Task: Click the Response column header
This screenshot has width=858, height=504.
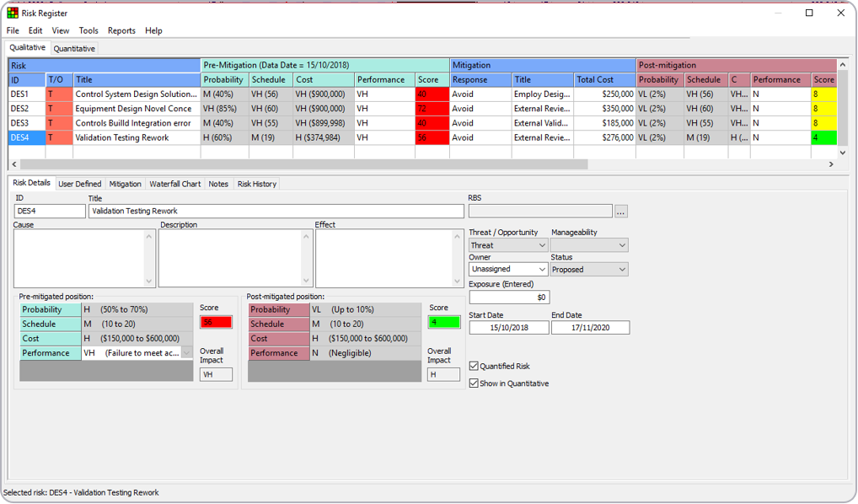Action: click(480, 79)
